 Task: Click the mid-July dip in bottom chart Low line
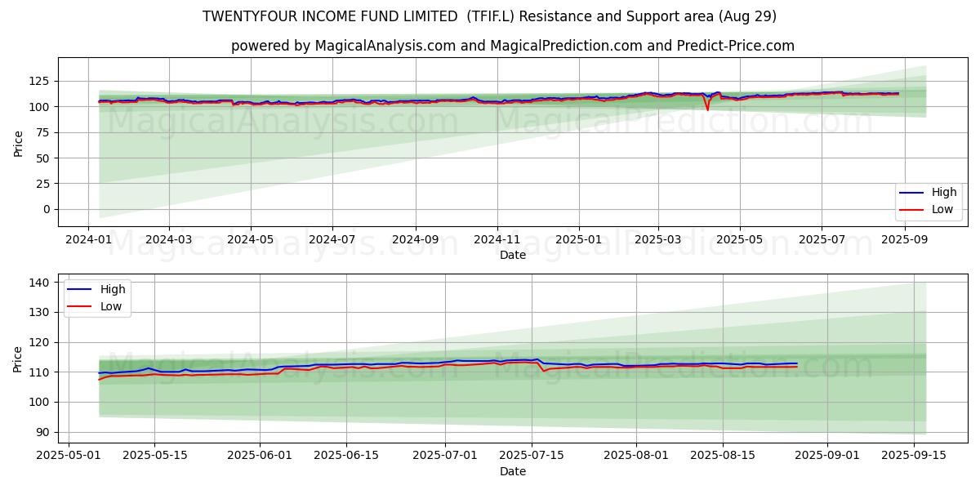pos(544,371)
